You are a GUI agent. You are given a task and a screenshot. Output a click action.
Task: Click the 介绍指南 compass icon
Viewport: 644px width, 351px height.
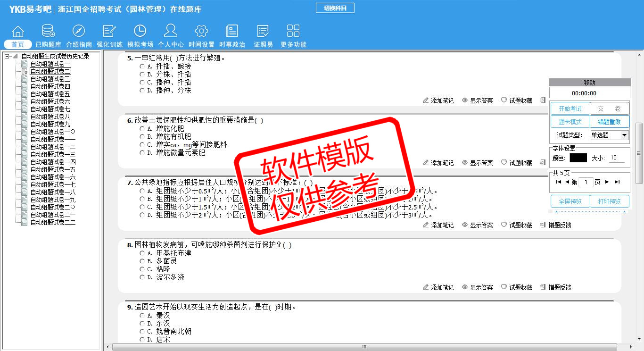click(79, 31)
